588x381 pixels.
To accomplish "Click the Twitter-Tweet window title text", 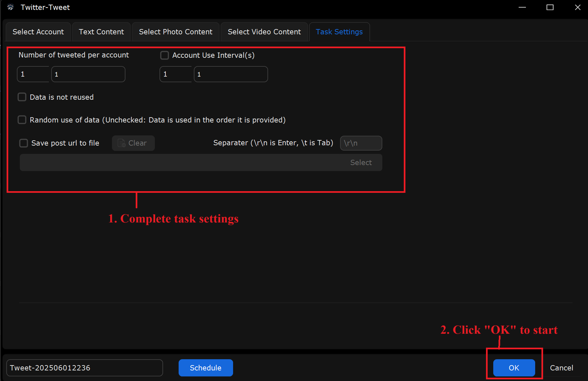I will click(45, 7).
